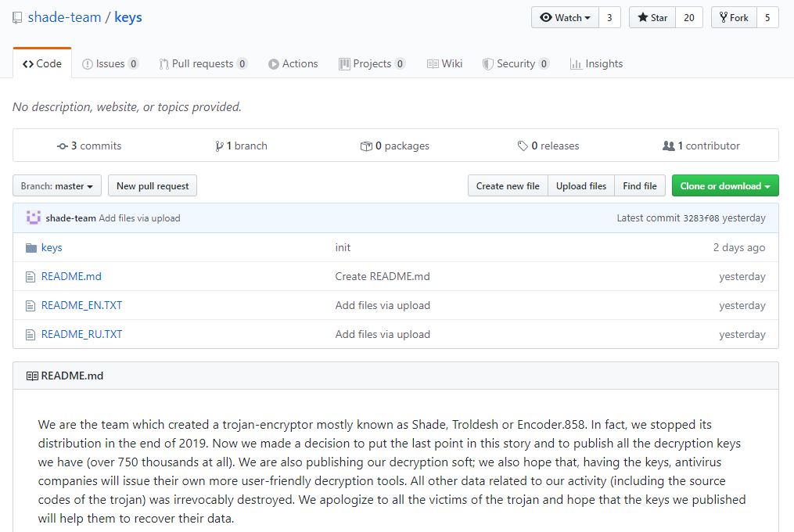Click the repository book icon beside shade-team
794x532 pixels.
coord(17,18)
